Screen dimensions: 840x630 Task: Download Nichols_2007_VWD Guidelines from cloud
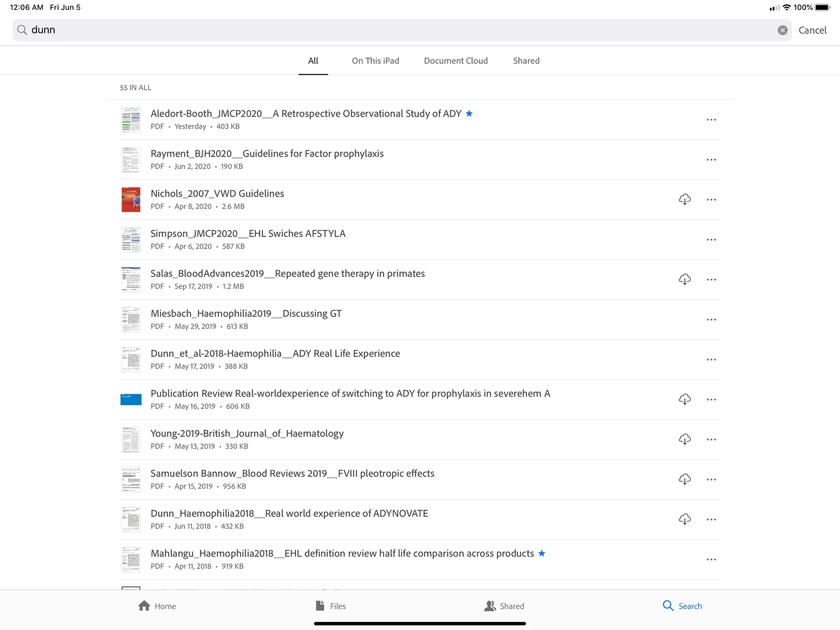click(685, 199)
